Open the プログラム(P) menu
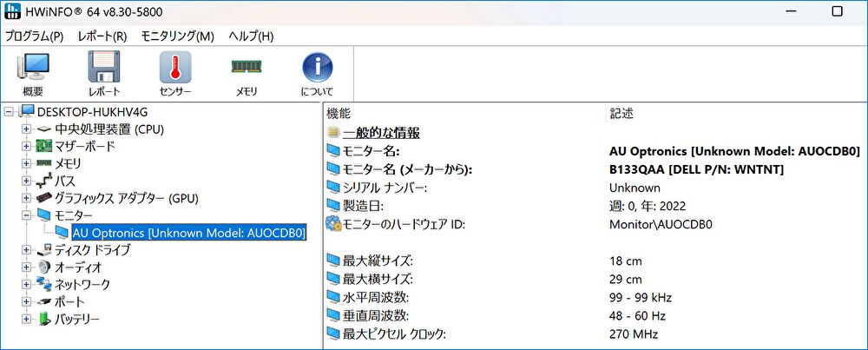 click(x=35, y=36)
